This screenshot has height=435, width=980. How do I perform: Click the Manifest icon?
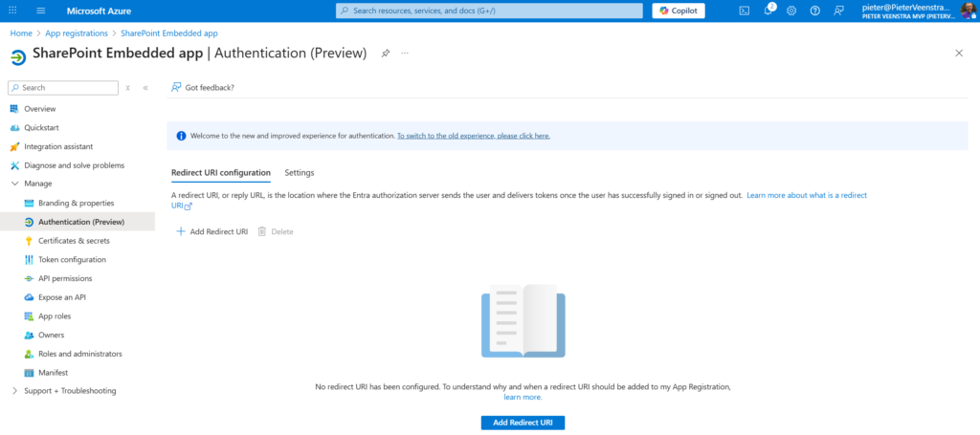(x=29, y=373)
